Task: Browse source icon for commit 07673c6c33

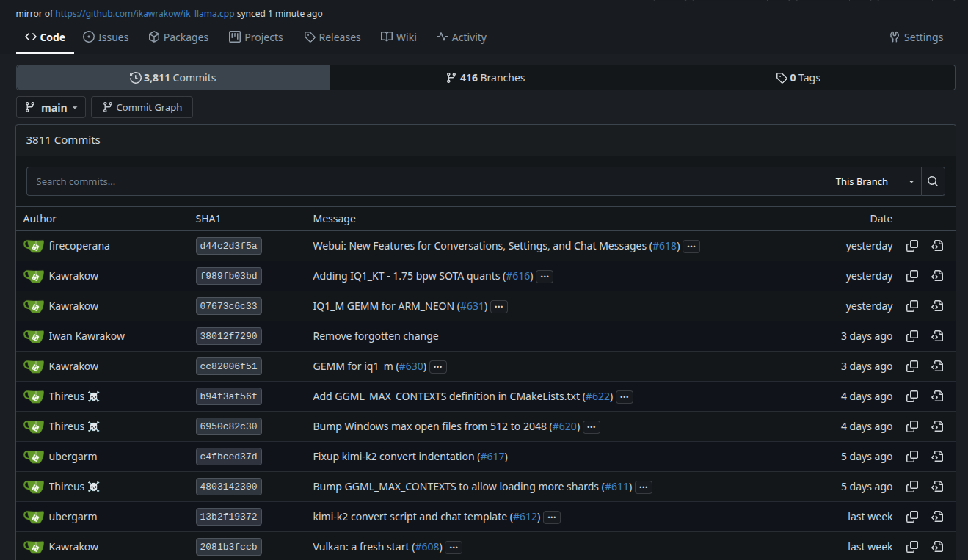Action: [937, 306]
